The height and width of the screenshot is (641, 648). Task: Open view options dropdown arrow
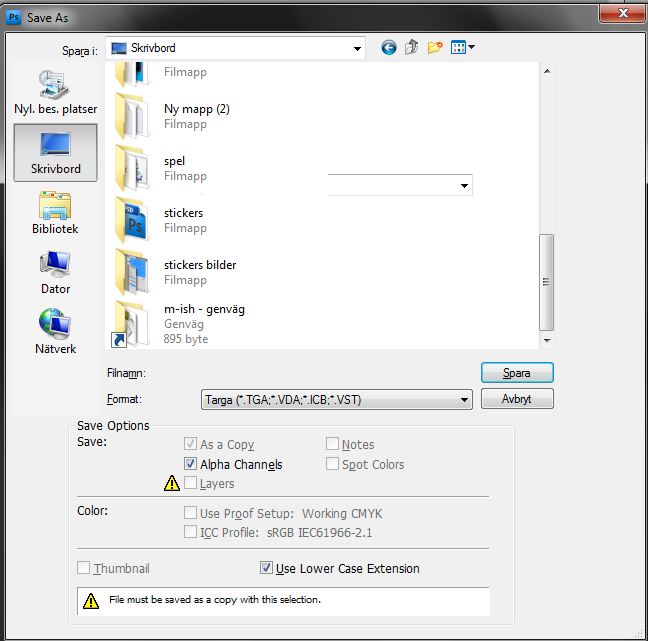coord(471,47)
